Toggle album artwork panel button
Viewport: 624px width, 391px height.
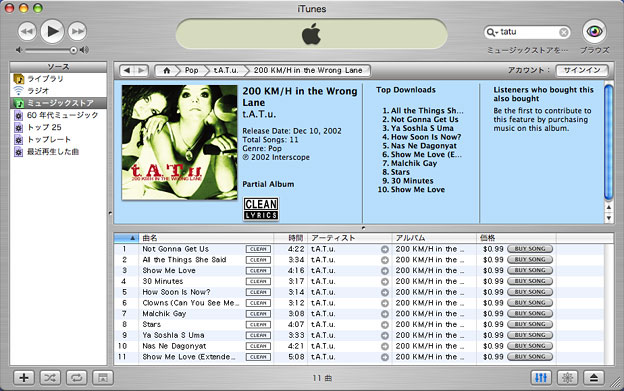click(103, 377)
